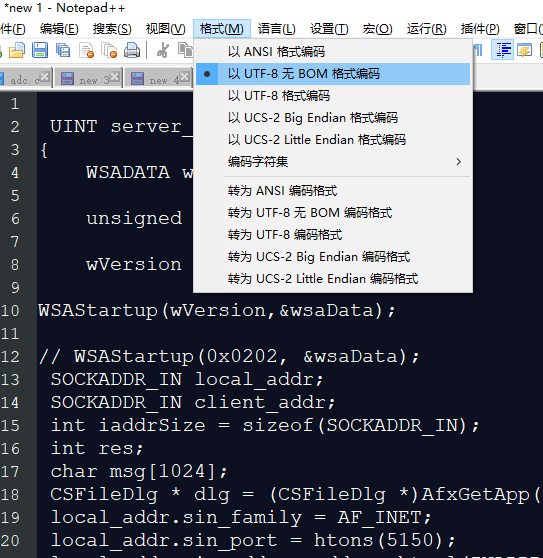543x558 pixels.
Task: Toggle the Show All Characters pilcrow icon
Action: coord(479,50)
